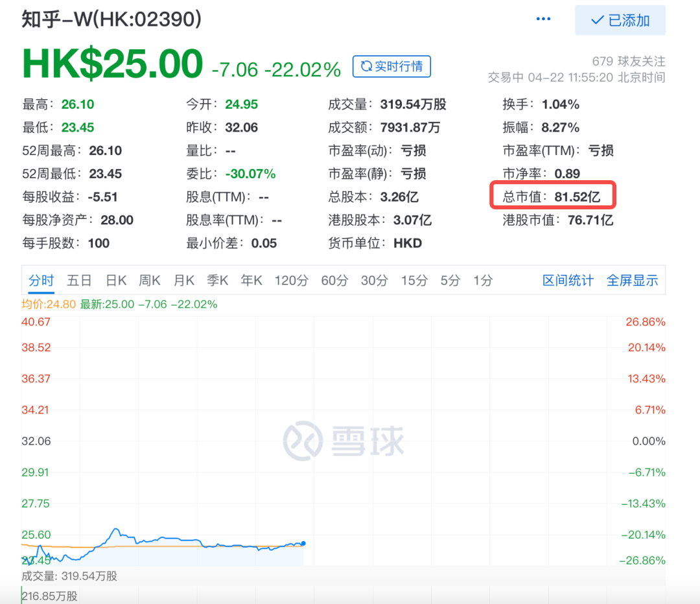This screenshot has height=604, width=700.
Task: Click the 成交额 7931.87万 statistic
Action: (384, 127)
